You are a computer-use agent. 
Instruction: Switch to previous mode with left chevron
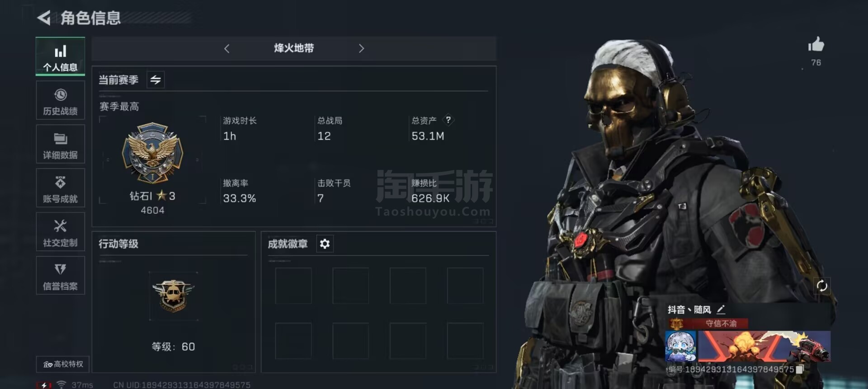coord(227,48)
